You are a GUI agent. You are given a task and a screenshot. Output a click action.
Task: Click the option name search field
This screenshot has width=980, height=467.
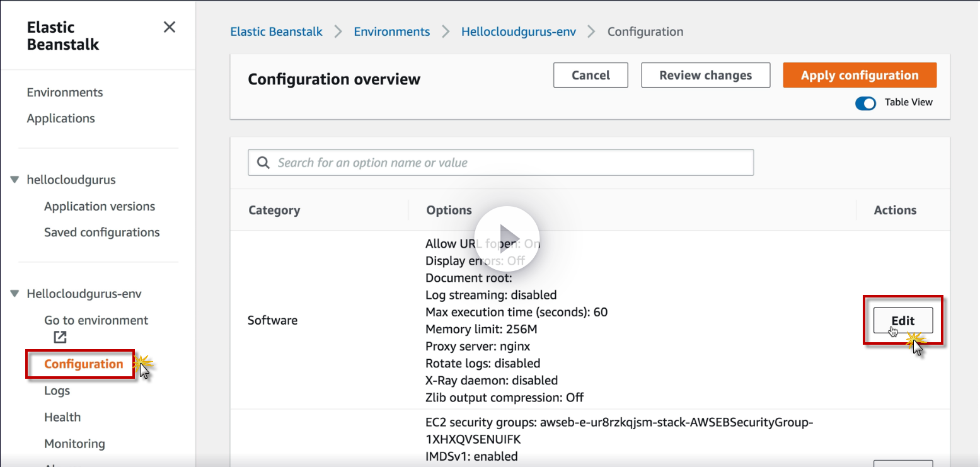point(510,163)
